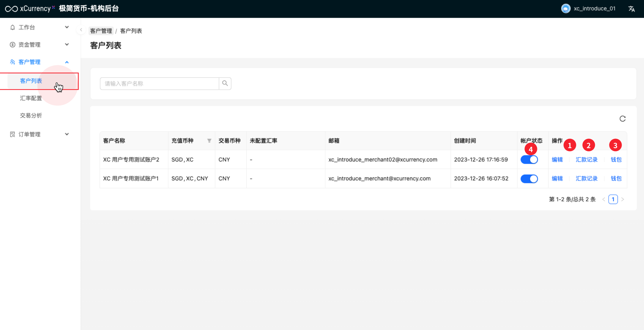
Task: Expand the 资金管理 menu
Action: 39,45
